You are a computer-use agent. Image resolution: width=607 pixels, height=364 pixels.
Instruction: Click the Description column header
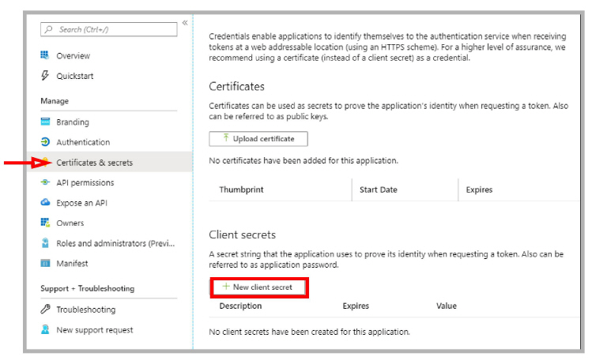[240, 306]
